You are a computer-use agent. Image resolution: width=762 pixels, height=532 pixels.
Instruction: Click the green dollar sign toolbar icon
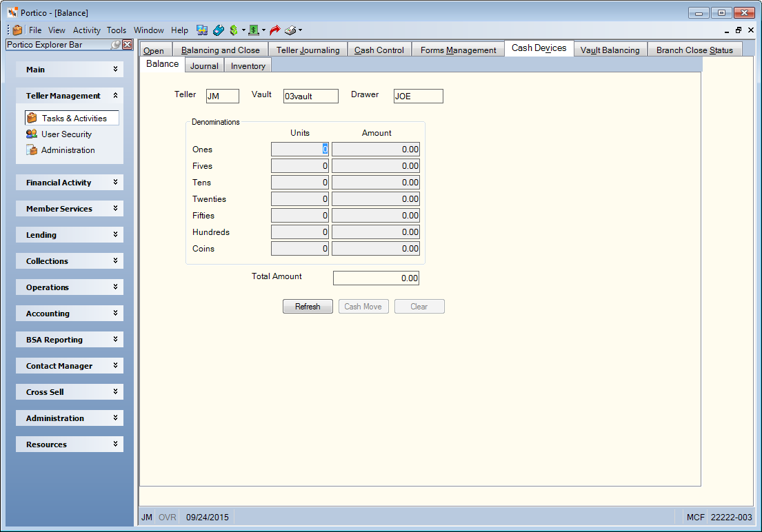[x=234, y=30]
